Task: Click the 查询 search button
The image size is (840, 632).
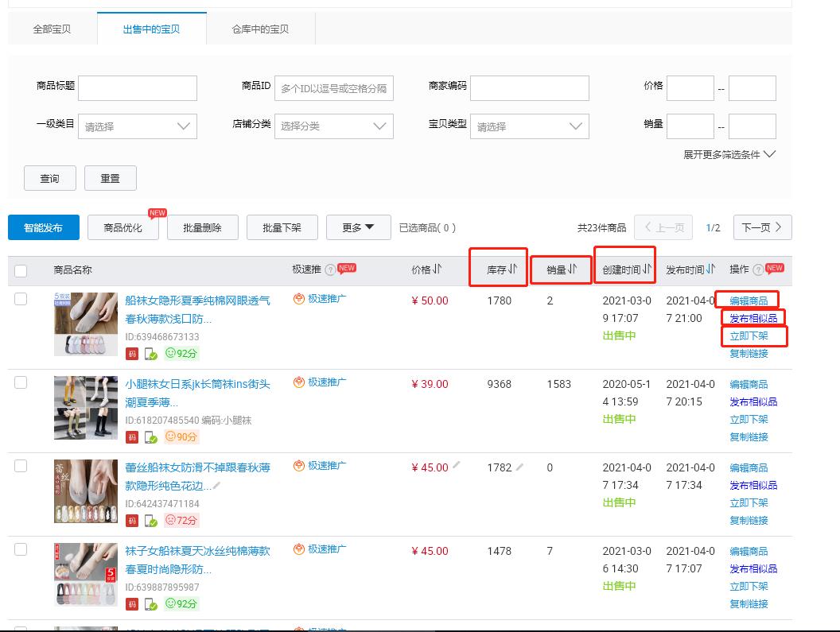Action: (49, 177)
